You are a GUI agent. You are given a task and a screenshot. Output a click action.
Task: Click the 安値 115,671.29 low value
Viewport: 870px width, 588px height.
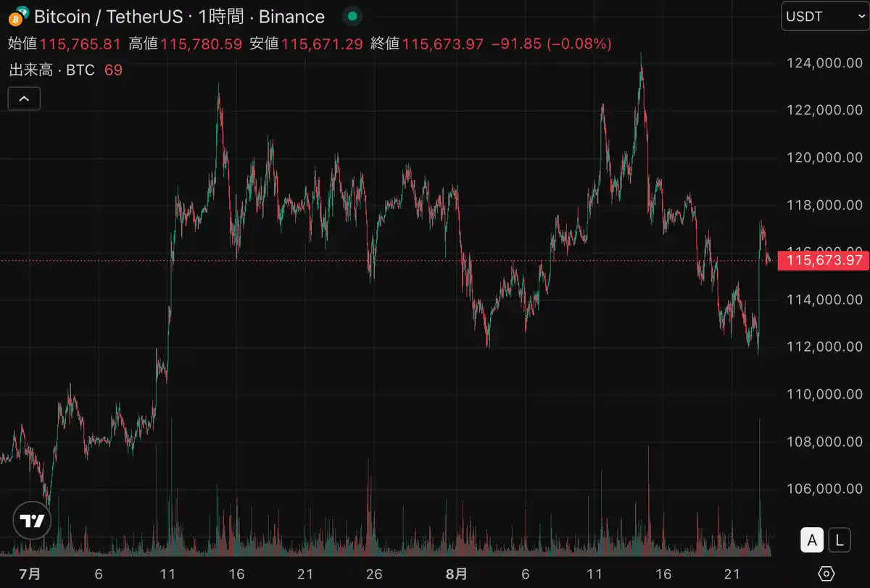(306, 44)
